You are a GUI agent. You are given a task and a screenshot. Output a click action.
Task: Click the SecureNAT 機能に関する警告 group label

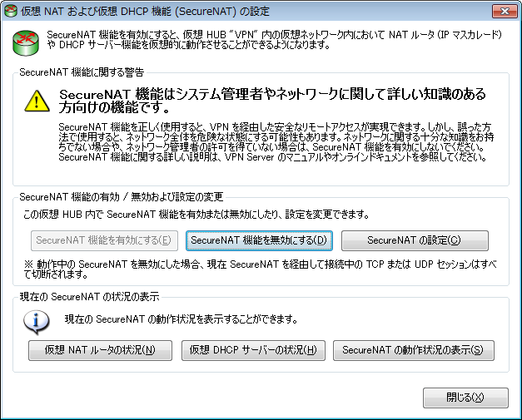[x=82, y=72]
